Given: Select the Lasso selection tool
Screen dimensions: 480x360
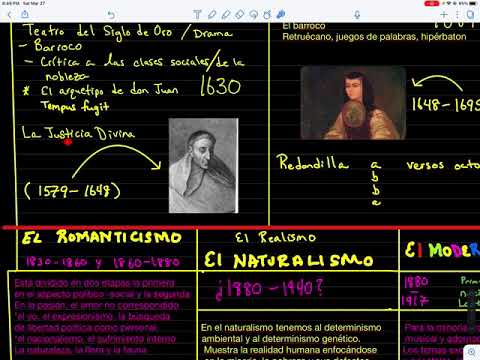Looking at the screenshot, I should 253,15.
